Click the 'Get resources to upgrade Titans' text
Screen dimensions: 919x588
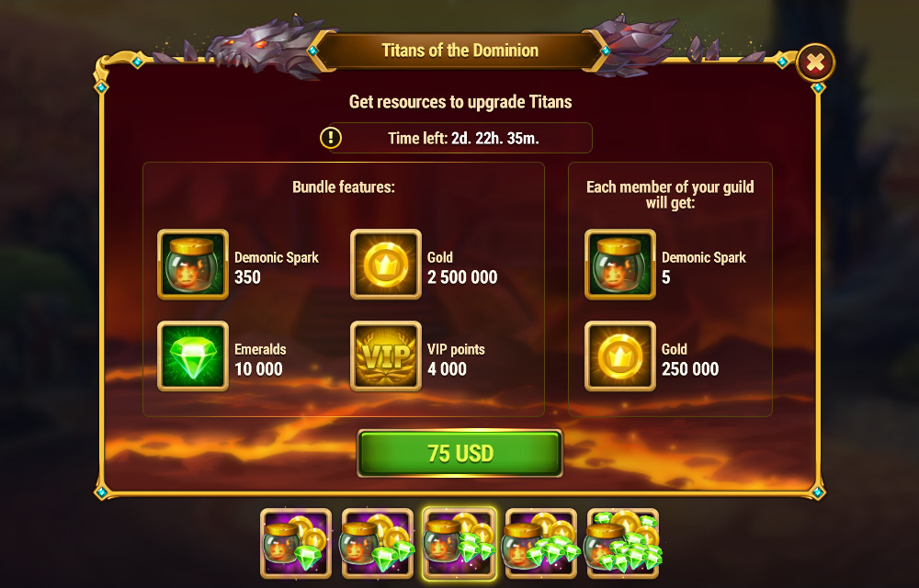460,102
